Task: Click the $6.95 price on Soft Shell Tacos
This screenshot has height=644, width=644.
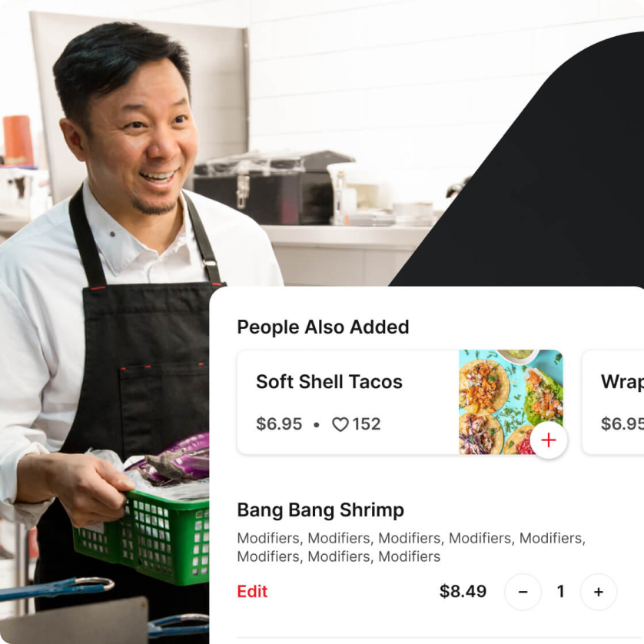Action: click(279, 424)
